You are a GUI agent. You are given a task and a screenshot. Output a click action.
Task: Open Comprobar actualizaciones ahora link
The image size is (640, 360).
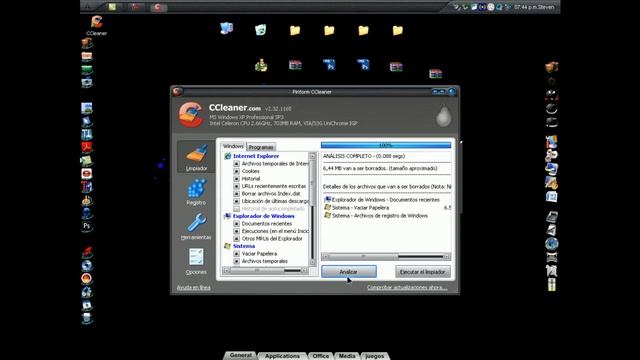pyautogui.click(x=407, y=287)
